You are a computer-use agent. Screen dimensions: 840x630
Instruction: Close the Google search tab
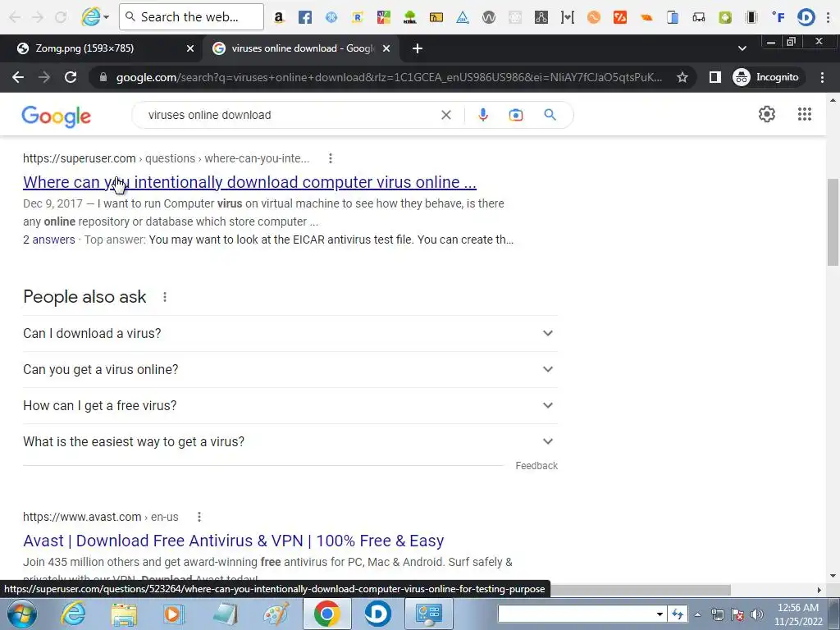(x=387, y=48)
